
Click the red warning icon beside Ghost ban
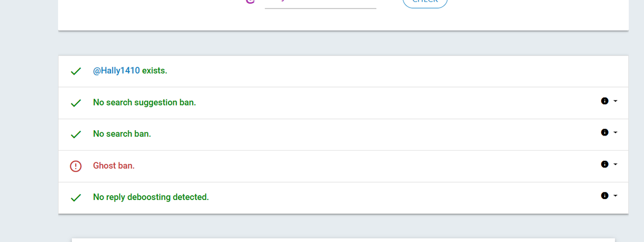[x=76, y=166]
